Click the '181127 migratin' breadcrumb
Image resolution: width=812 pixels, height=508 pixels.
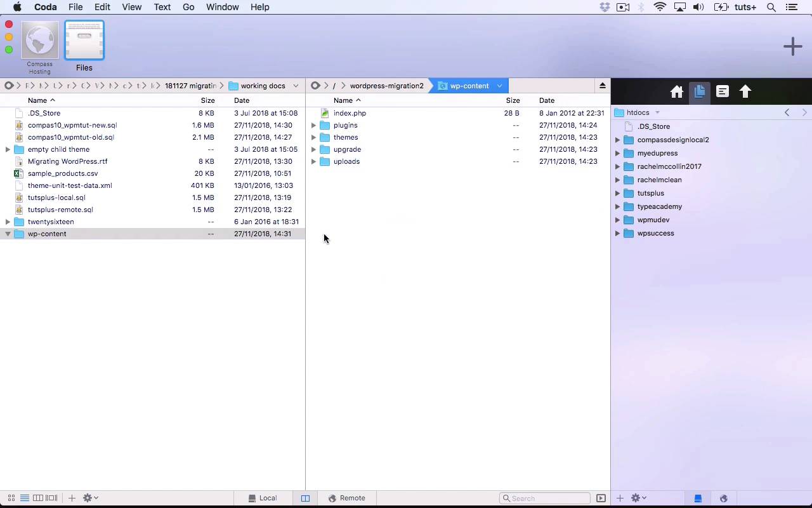coord(190,86)
